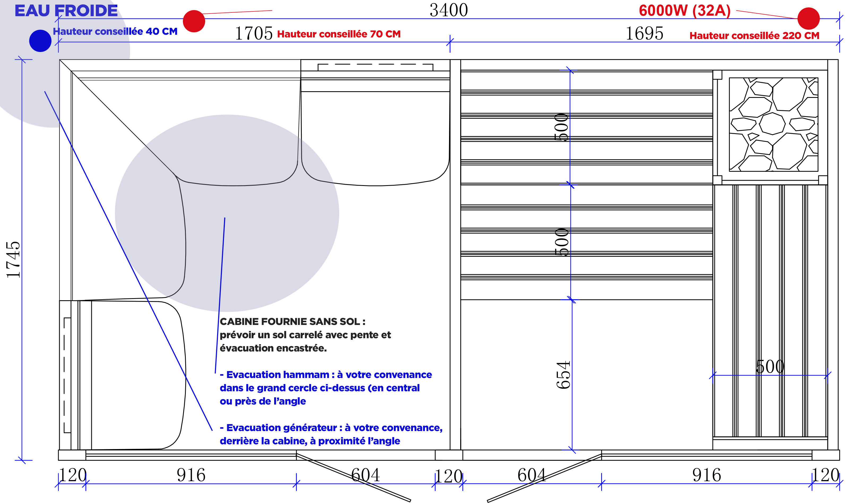Click the dashed rectangle on left wall
Image resolution: width=853 pixels, height=504 pixels.
point(67,375)
